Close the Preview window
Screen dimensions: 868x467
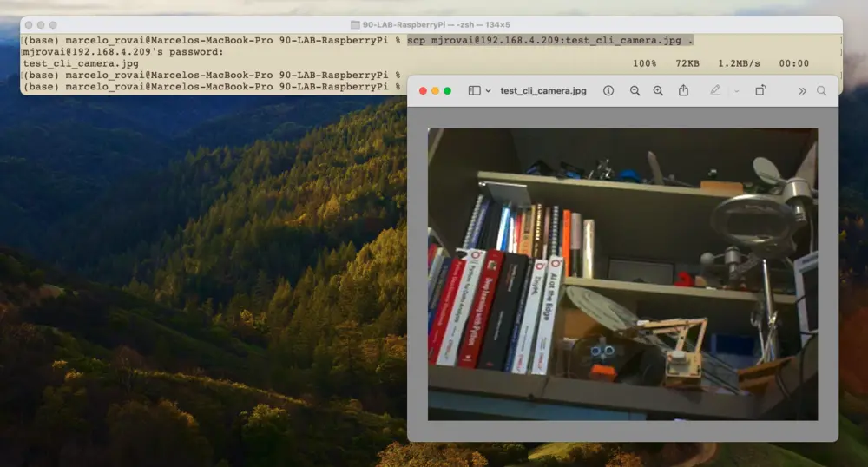(x=423, y=90)
